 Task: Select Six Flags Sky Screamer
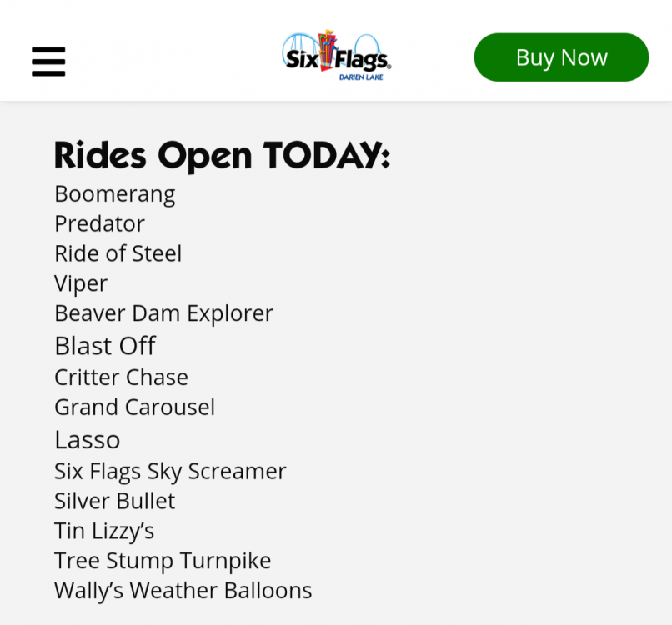click(x=170, y=471)
